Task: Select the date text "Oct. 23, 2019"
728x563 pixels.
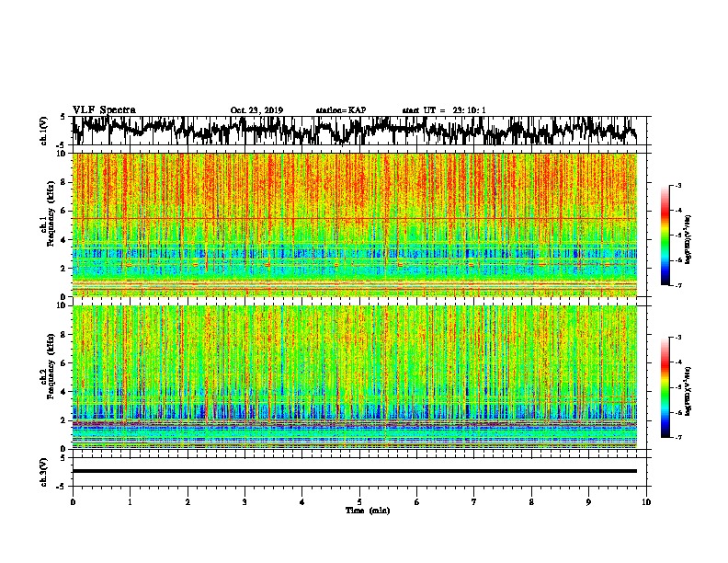Action: 256,110
